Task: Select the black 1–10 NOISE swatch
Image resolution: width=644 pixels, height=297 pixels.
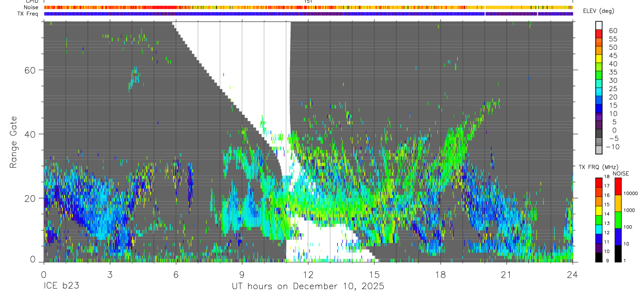Action: pos(618,253)
